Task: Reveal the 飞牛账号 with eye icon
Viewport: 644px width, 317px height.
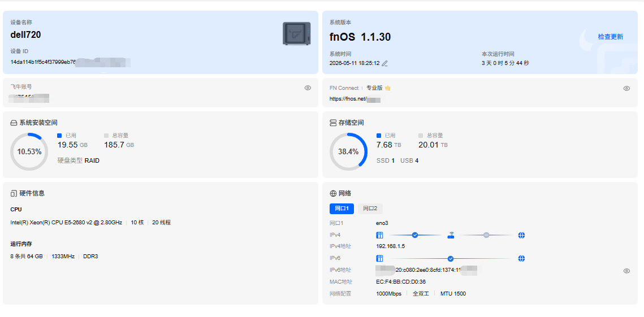Action: pos(308,88)
